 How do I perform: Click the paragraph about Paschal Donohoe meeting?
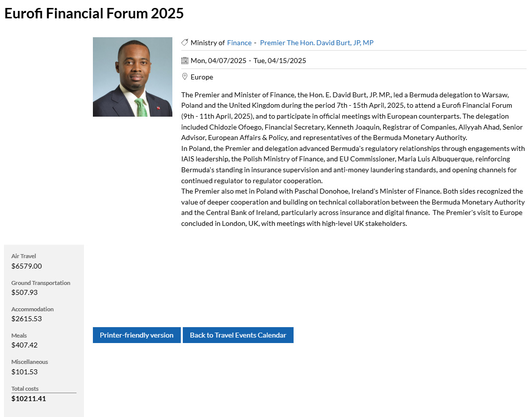coord(353,207)
